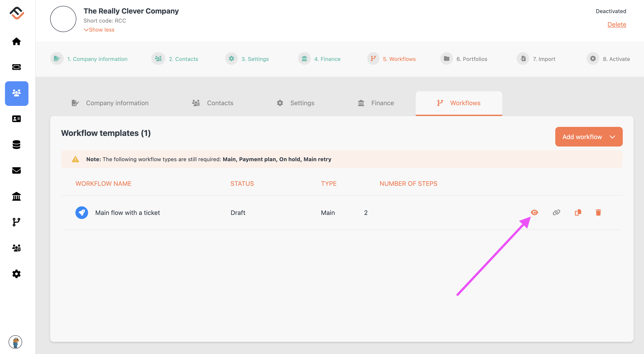The height and width of the screenshot is (354, 644).
Task: Click the Delete company link
Action: click(x=617, y=25)
